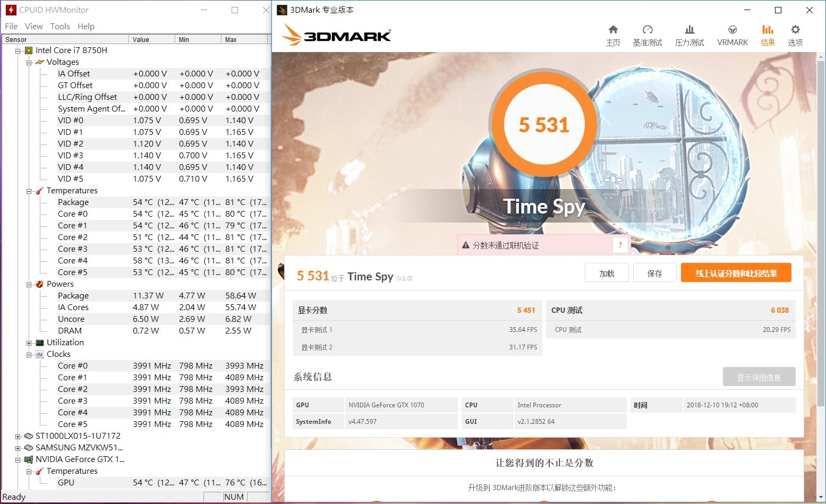Click the Sensor column header

point(65,39)
